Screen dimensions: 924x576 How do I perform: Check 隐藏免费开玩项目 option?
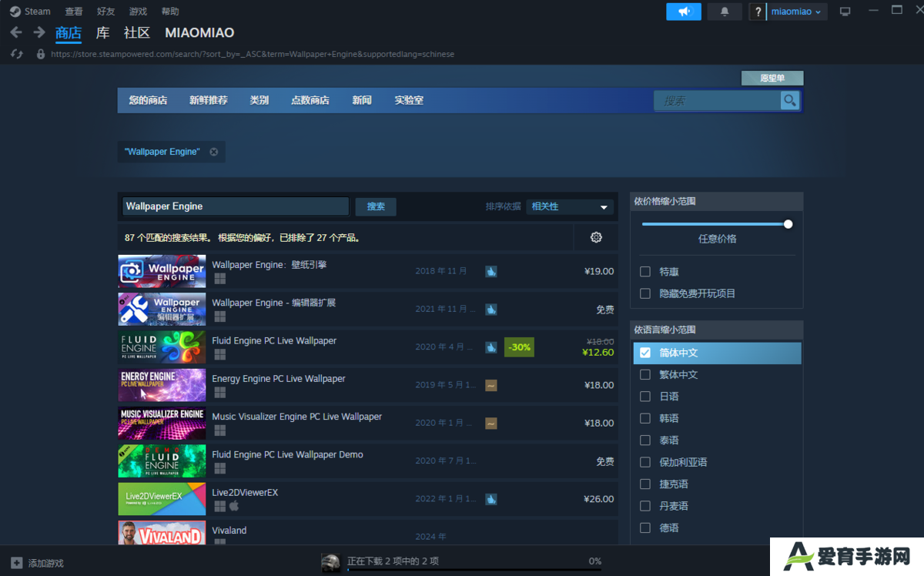(x=645, y=293)
